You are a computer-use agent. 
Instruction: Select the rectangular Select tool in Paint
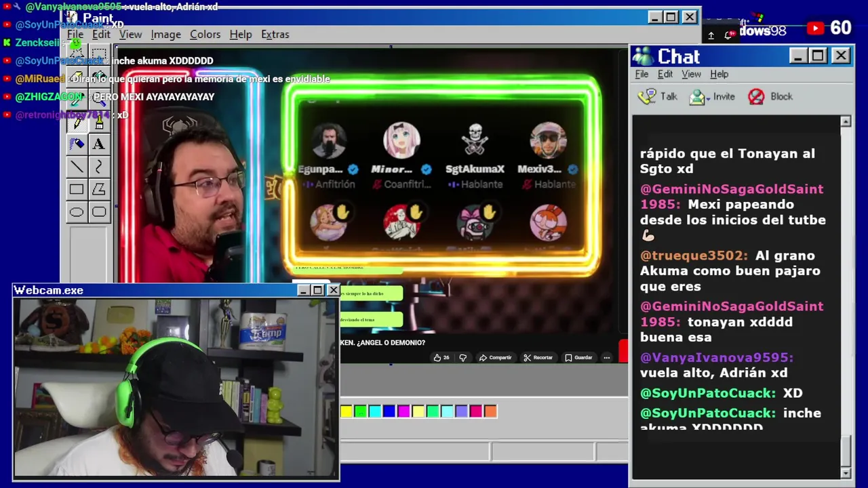[99, 54]
